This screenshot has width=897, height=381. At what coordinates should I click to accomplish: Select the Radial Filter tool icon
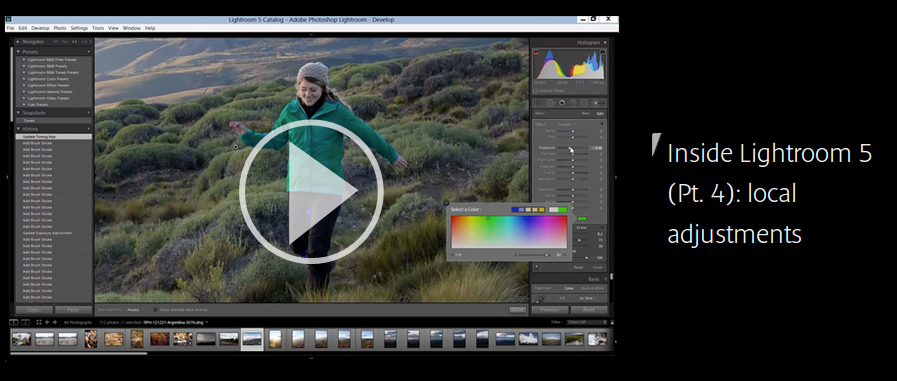[584, 103]
